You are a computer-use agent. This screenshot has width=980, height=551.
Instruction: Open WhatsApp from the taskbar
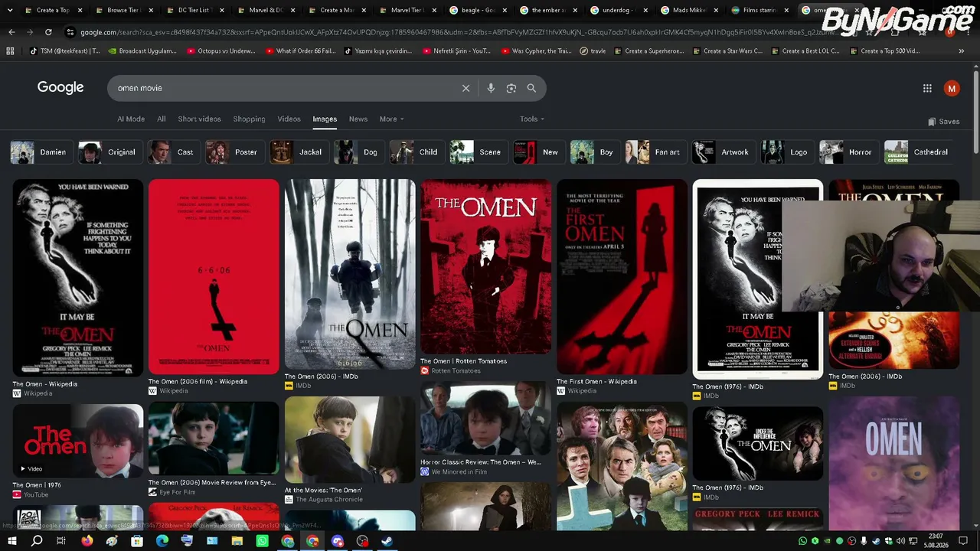coord(263,541)
